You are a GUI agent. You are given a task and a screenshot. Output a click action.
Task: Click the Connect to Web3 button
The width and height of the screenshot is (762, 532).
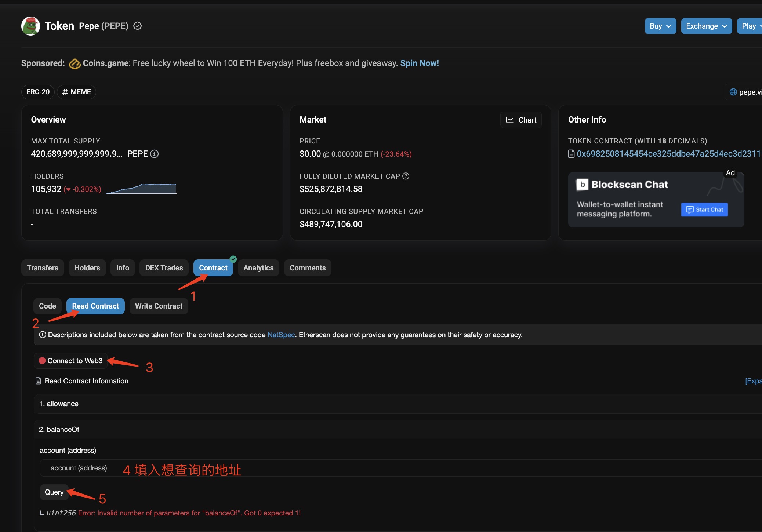click(x=71, y=361)
